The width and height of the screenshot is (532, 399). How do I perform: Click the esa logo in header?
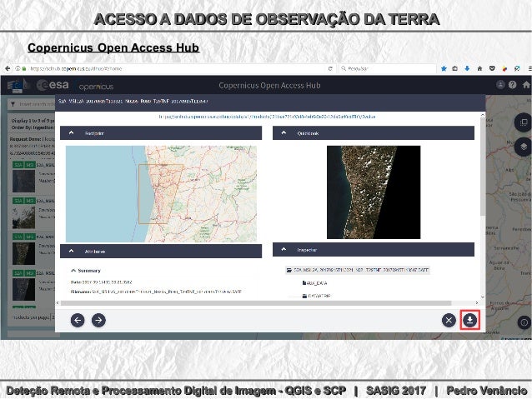tap(53, 85)
